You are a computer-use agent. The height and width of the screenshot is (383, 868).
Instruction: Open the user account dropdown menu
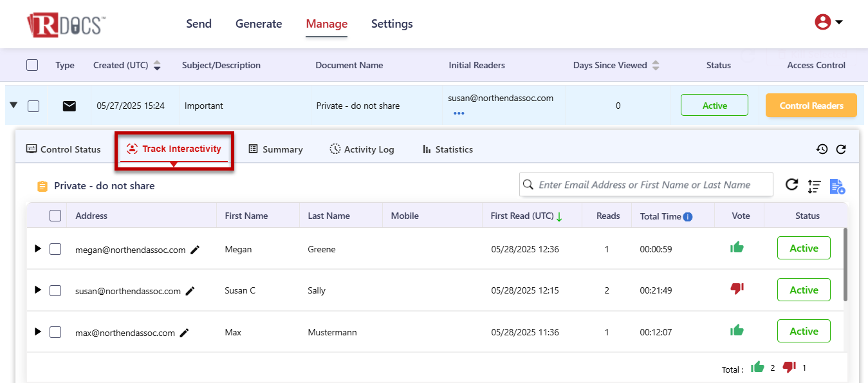[829, 23]
